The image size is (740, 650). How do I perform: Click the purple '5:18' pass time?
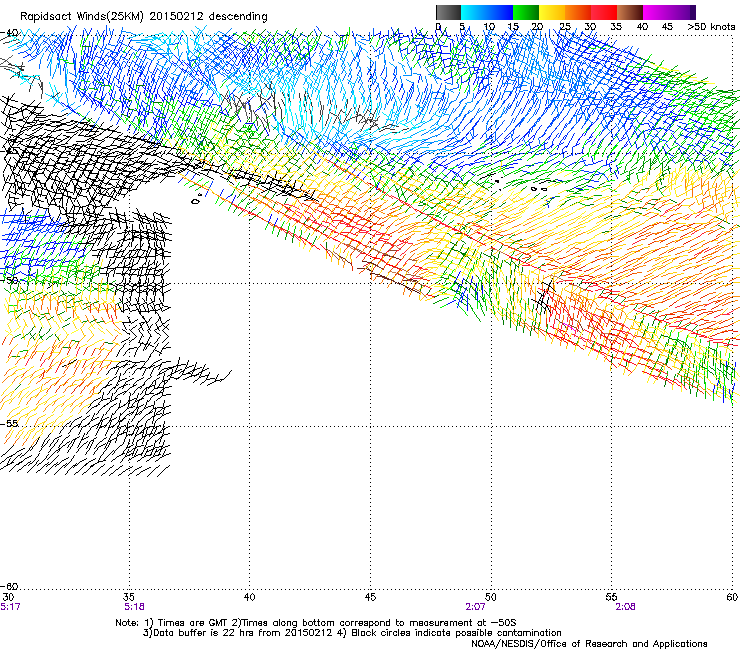click(135, 607)
